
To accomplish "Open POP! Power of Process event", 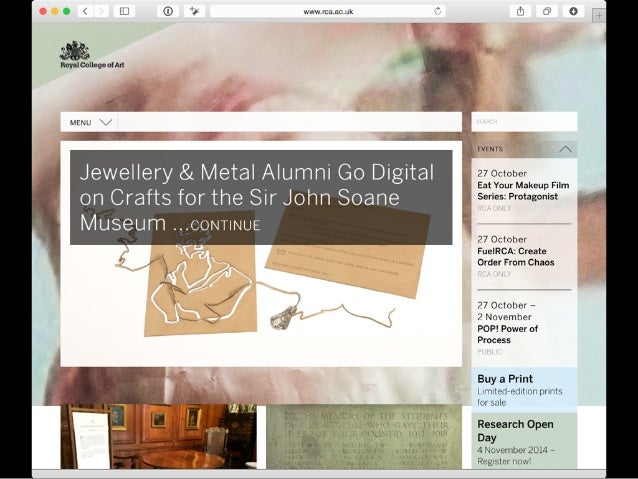I will pyautogui.click(x=507, y=334).
